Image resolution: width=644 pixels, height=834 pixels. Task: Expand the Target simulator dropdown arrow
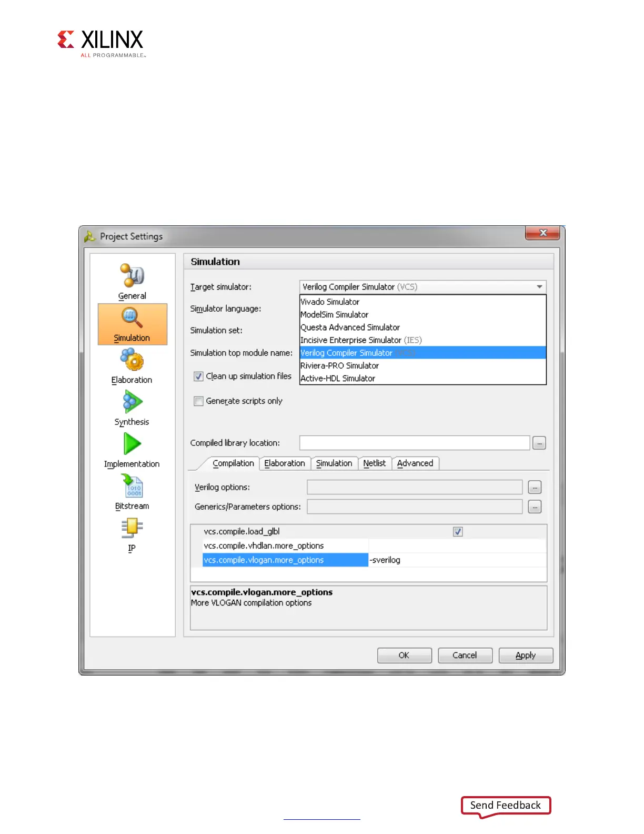539,287
